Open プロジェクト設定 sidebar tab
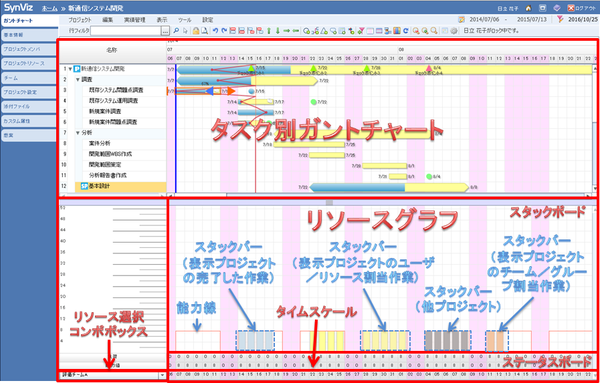This screenshot has width=600, height=383. point(29,92)
